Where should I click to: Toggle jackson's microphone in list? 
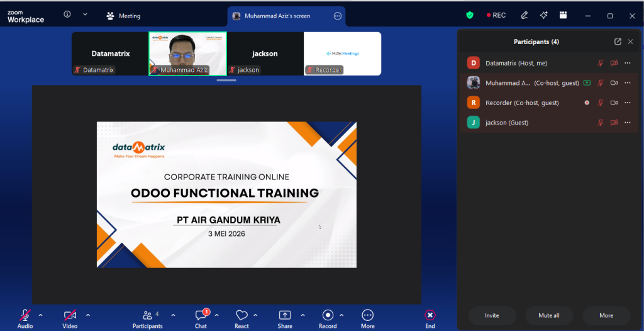(x=600, y=123)
